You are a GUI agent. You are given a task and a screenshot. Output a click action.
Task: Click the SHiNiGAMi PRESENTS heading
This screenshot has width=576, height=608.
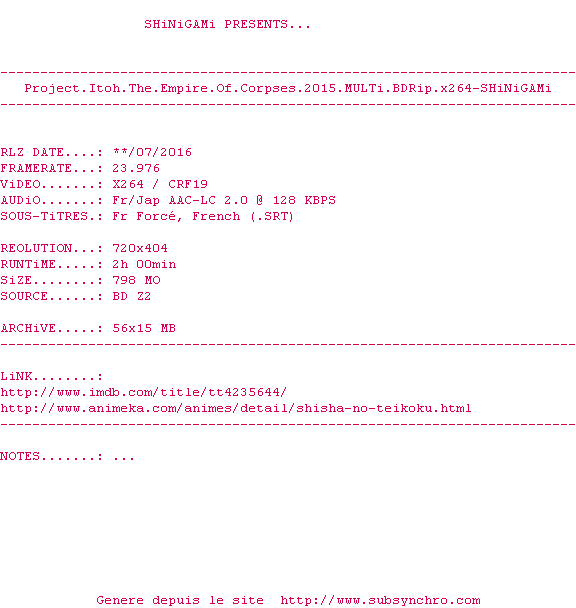227,24
